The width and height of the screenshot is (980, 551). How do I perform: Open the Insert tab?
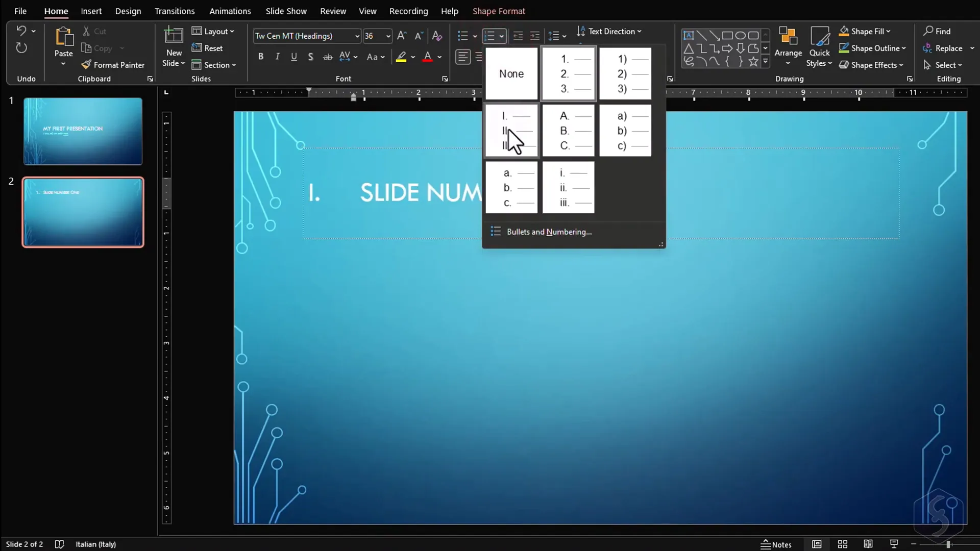click(x=91, y=11)
